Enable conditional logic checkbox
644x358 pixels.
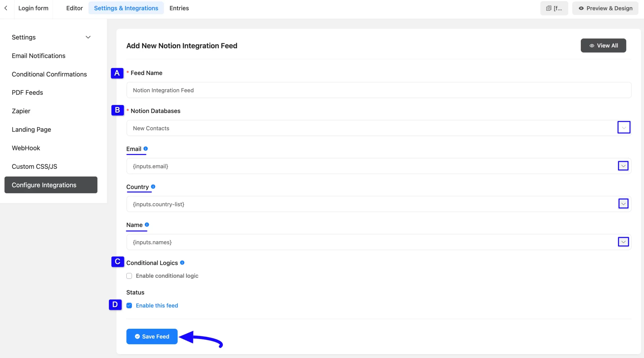coord(129,276)
